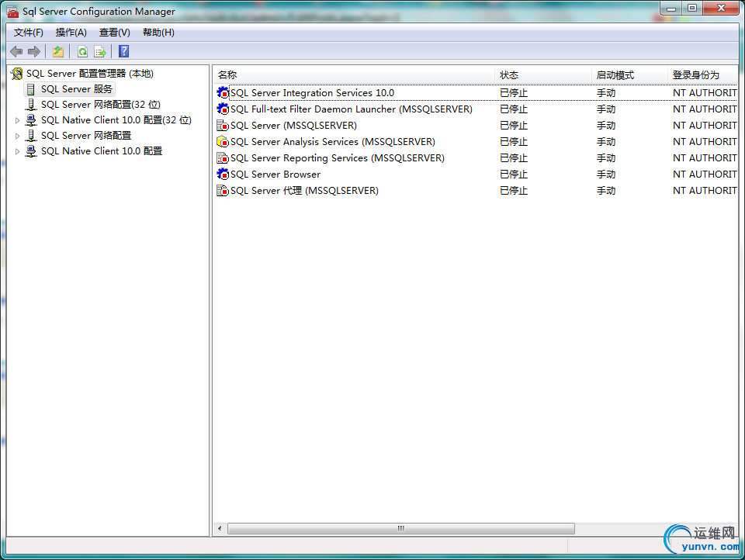Open the 查看(V) menu
The image size is (745, 560).
click(x=115, y=33)
